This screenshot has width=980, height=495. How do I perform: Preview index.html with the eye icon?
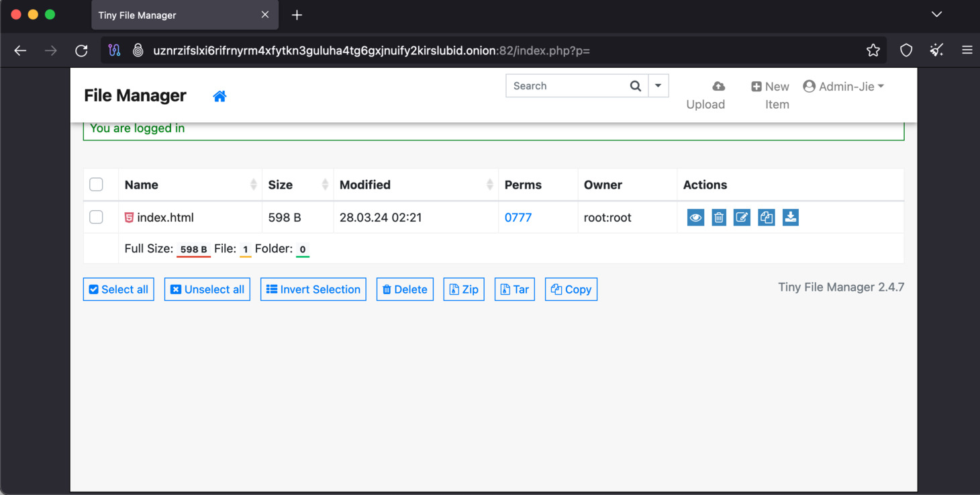point(695,218)
